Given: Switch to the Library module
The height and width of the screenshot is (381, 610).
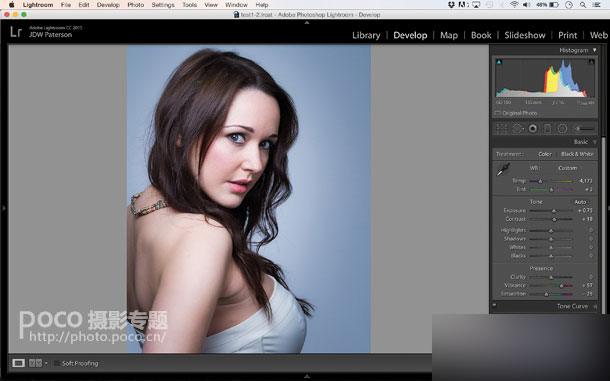Looking at the screenshot, I should 366,35.
